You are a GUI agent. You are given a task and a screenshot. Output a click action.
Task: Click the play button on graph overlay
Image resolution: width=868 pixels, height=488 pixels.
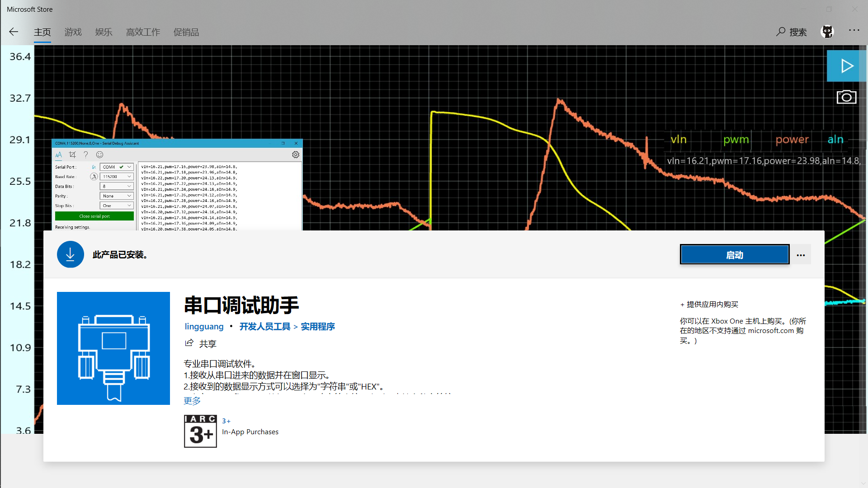845,66
